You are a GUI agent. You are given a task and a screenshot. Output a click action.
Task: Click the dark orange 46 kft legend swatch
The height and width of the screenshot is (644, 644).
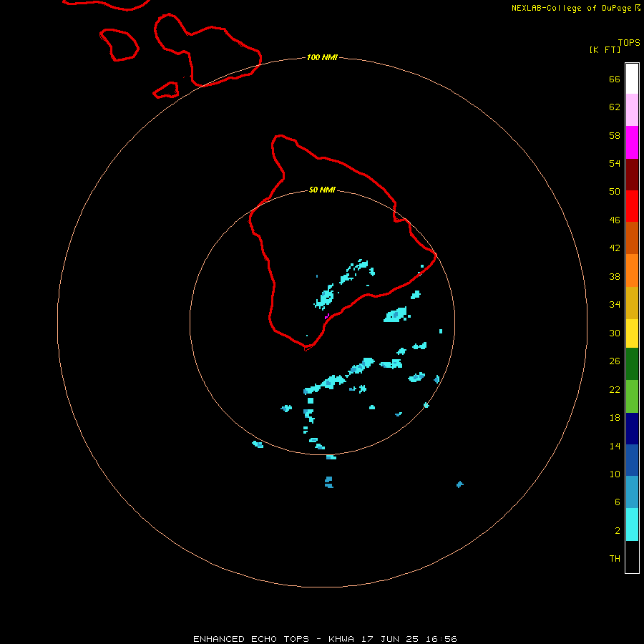point(632,238)
